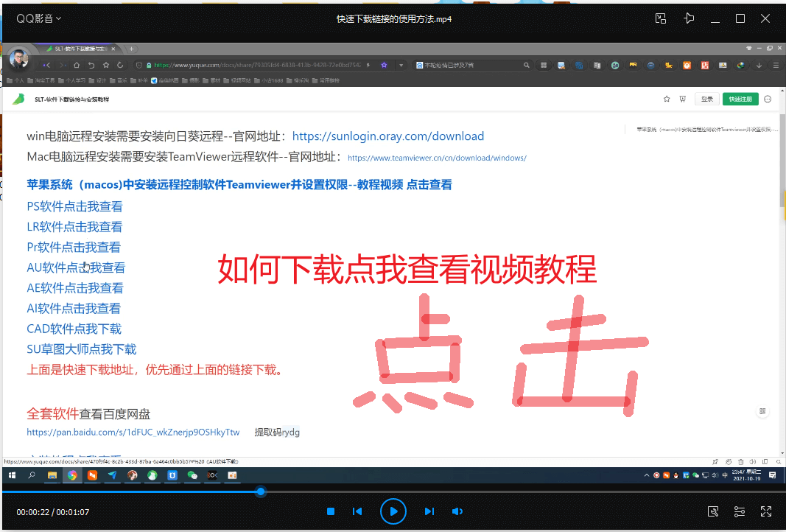This screenshot has height=532, width=786.
Task: Click AI软件点击我查看 link in video
Action: (74, 309)
